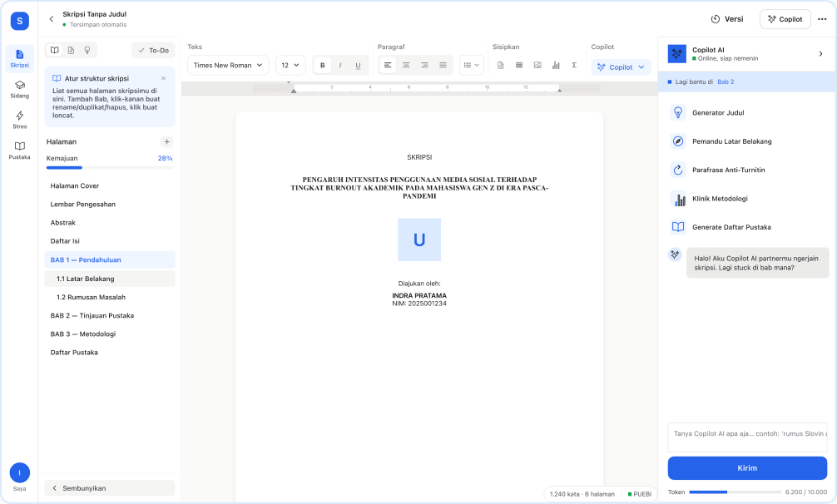
Task: Open the bullet list dropdown
Action: [472, 65]
